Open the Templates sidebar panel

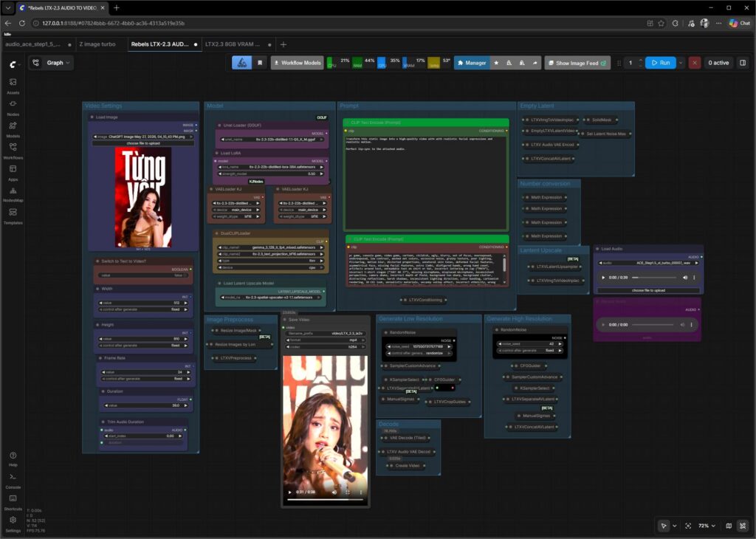tap(13, 216)
